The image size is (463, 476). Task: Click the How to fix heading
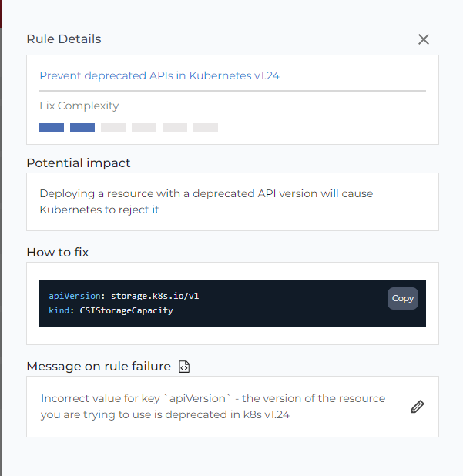[58, 253]
